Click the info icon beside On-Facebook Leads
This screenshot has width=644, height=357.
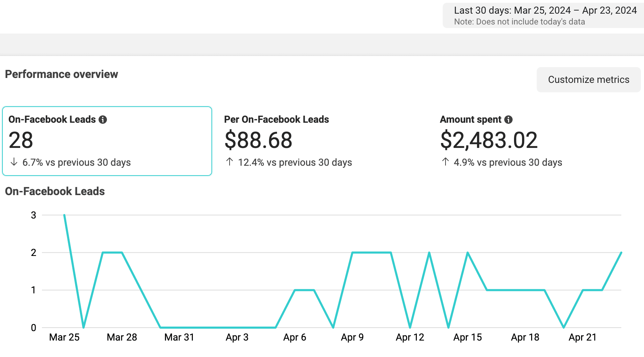[103, 120]
